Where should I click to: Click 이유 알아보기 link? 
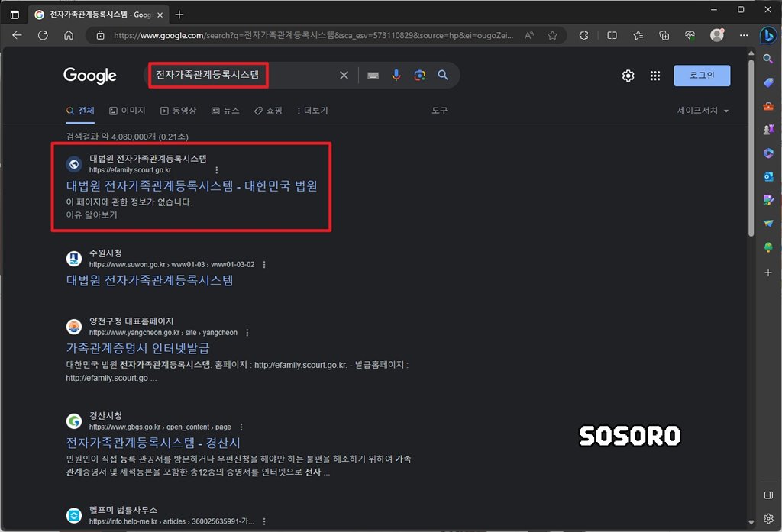pyautogui.click(x=92, y=215)
